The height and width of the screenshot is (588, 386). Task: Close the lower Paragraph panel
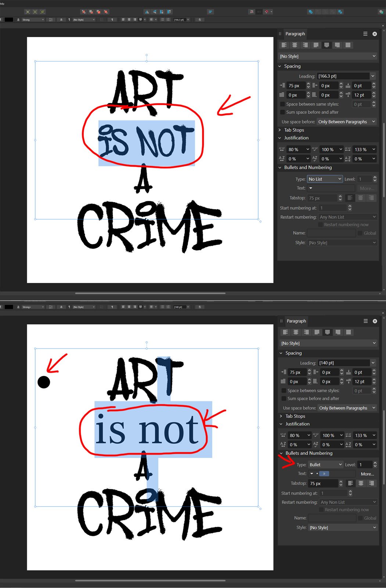[375, 321]
